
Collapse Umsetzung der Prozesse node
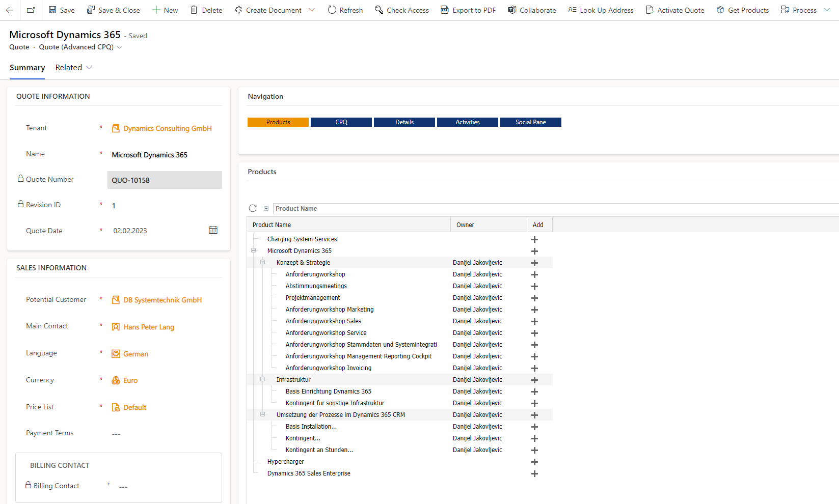[263, 414]
